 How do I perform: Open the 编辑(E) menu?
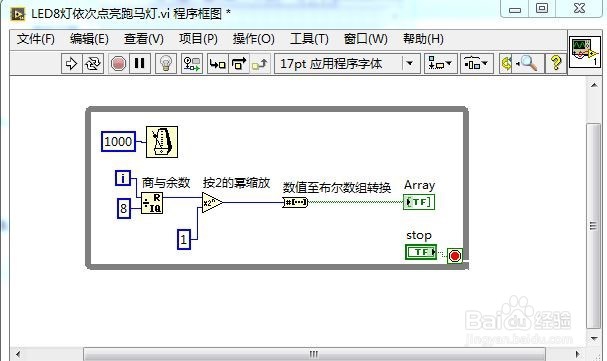(x=89, y=39)
